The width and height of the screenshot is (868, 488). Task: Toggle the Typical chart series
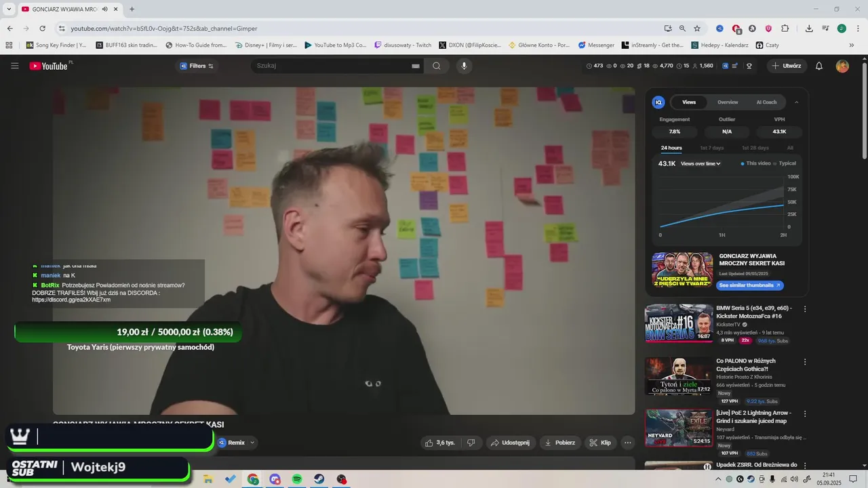point(785,163)
